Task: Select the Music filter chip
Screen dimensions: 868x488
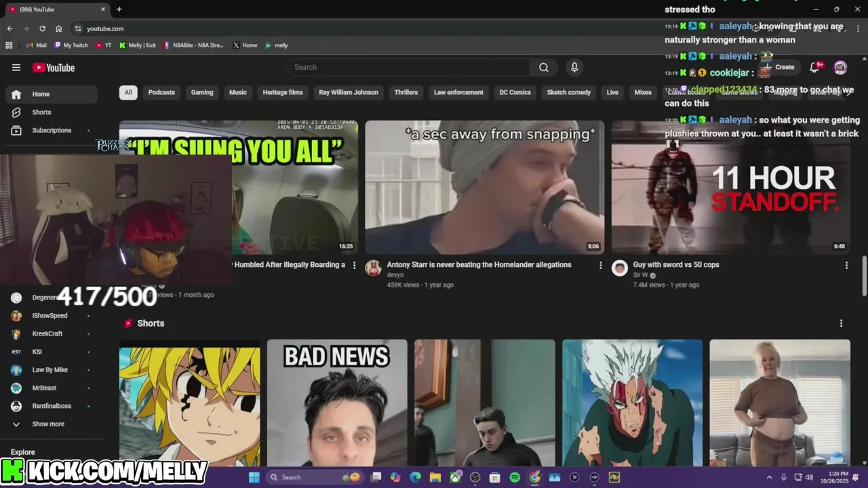Action: click(x=238, y=92)
